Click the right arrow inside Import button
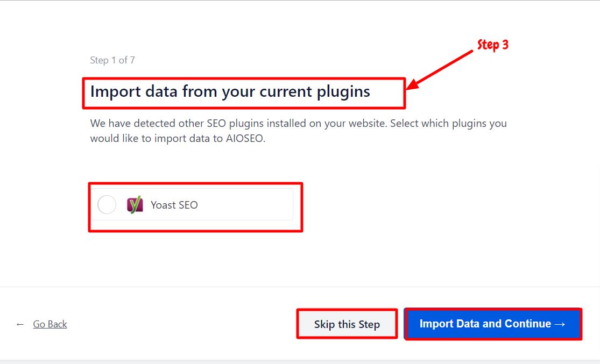This screenshot has width=600, height=364. pyautogui.click(x=560, y=324)
